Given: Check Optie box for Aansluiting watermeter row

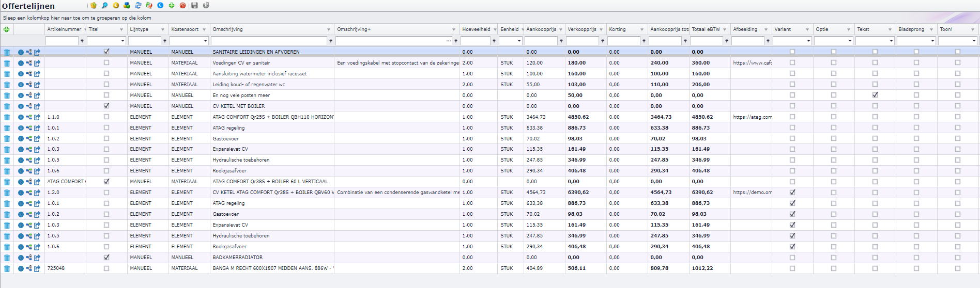Looking at the screenshot, I should (x=834, y=73).
